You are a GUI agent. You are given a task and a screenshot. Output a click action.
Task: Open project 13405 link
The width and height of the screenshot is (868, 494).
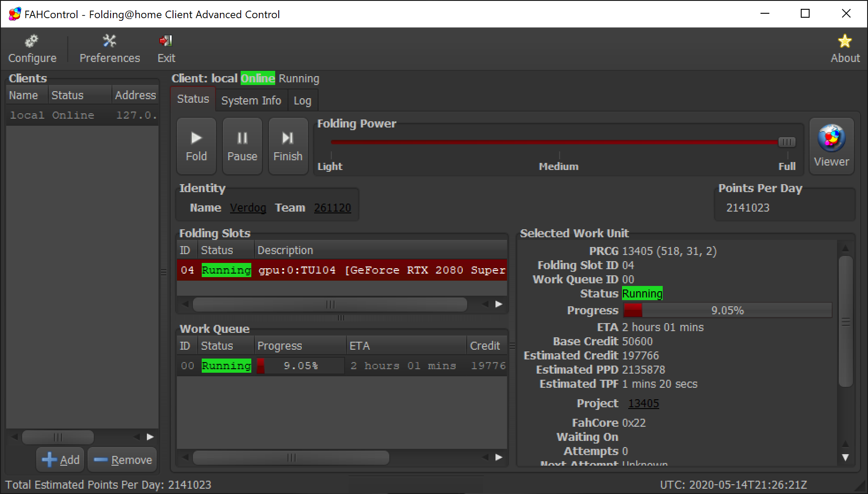click(x=643, y=403)
